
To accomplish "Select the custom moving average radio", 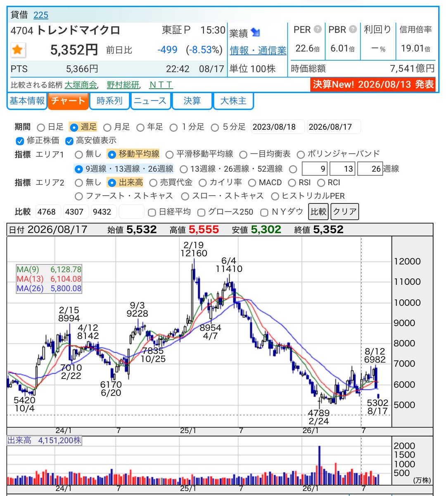I will click(x=293, y=169).
